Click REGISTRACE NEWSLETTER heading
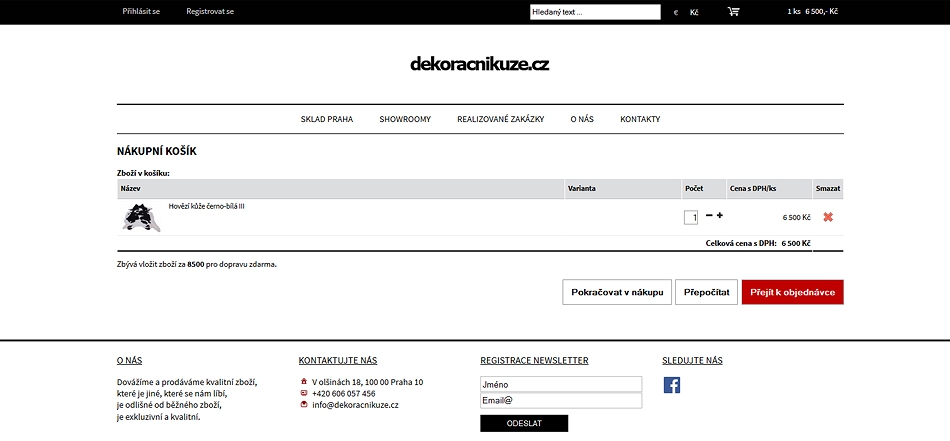Screen dimensions: 950x441 534,360
